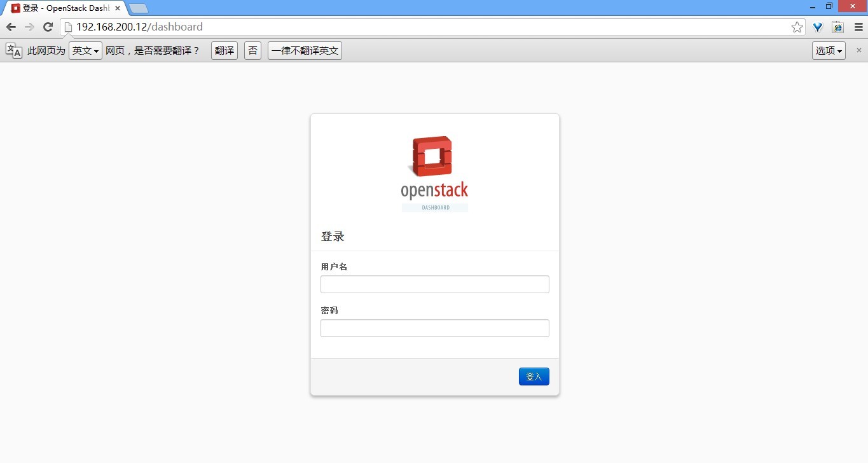Click the IE tab extension icon
Screen dimensions: 868x463
click(837, 27)
